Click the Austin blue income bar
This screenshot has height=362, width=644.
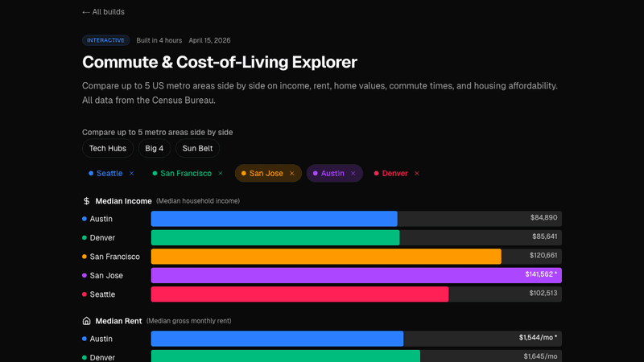pyautogui.click(x=274, y=219)
